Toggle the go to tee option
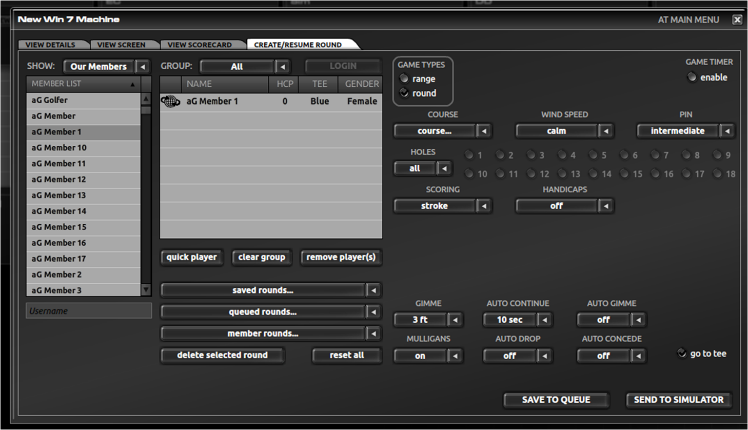The width and height of the screenshot is (748, 430). 682,353
